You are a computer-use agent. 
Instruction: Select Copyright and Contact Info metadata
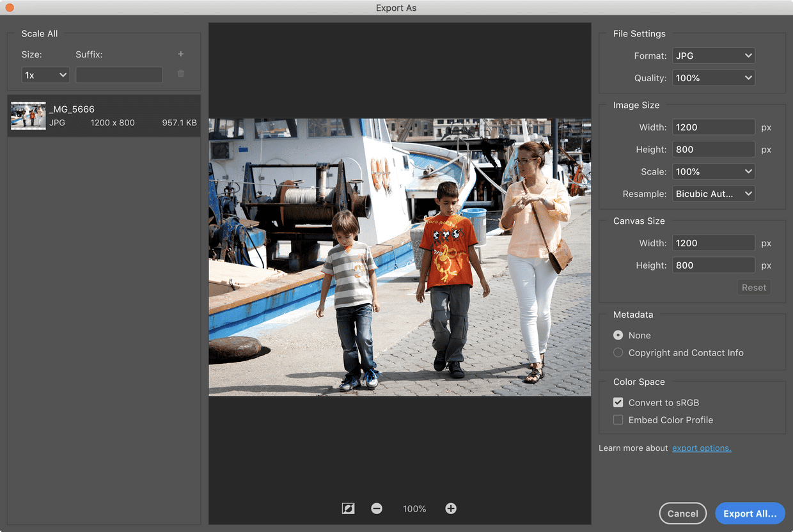[x=618, y=352]
